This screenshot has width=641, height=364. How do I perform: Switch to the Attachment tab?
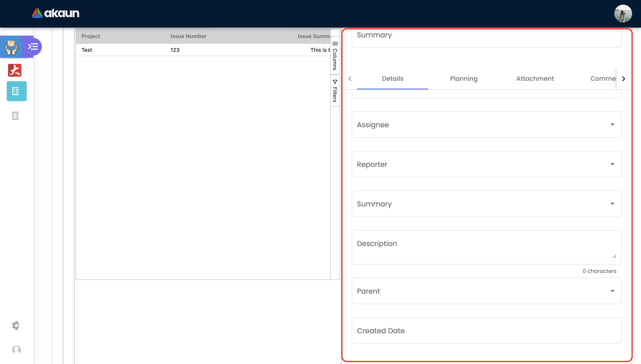coord(535,79)
